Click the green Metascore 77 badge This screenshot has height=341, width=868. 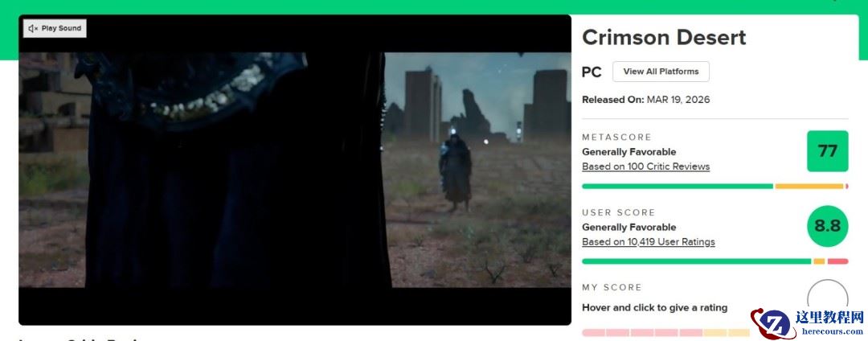tap(827, 151)
